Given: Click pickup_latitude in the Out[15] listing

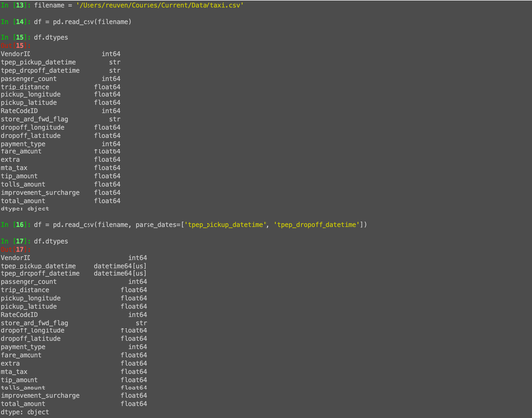Looking at the screenshot, I should pyautogui.click(x=29, y=103).
